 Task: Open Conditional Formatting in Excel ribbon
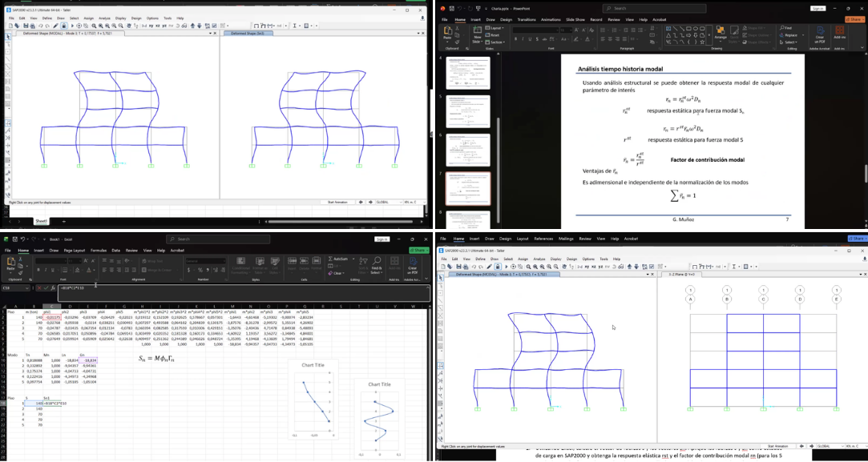tap(241, 264)
